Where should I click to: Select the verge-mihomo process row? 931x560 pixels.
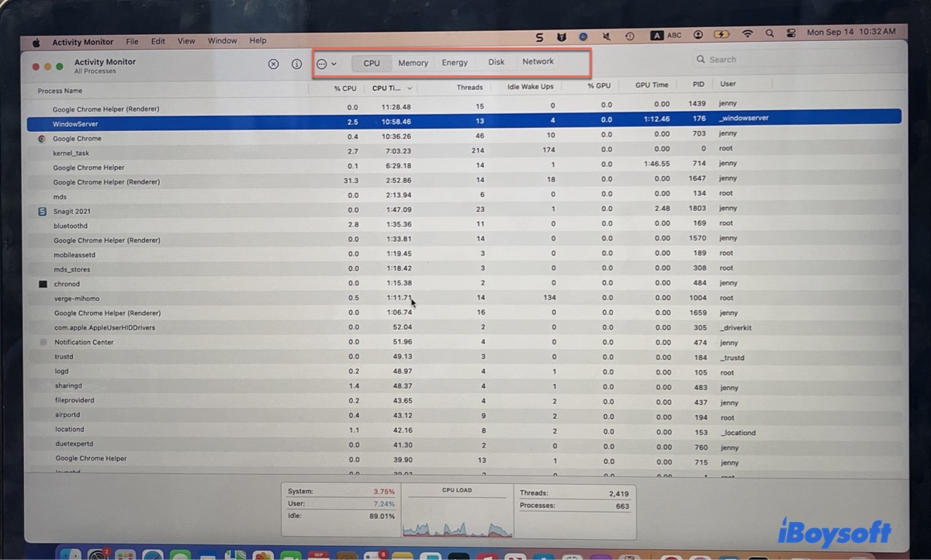pos(464,298)
